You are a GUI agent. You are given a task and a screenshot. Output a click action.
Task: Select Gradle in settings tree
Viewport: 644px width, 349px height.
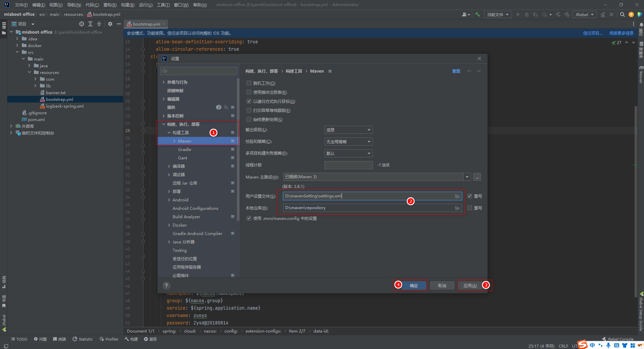coord(184,149)
